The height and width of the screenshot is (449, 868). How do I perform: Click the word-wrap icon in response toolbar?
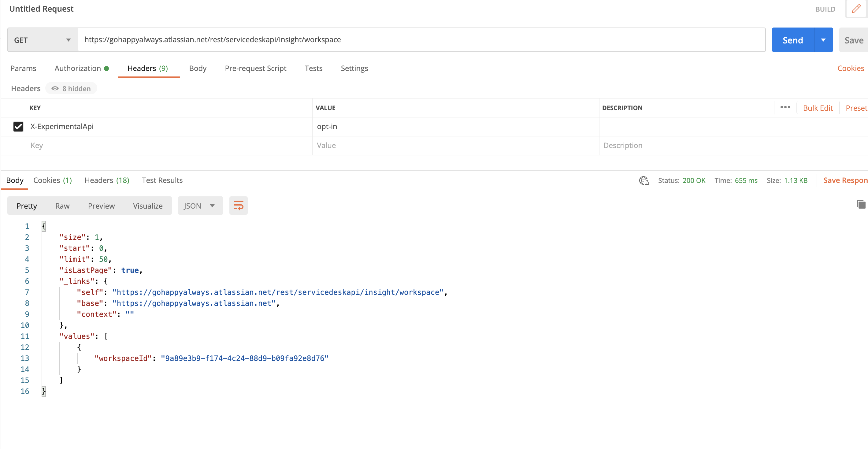[x=238, y=205]
